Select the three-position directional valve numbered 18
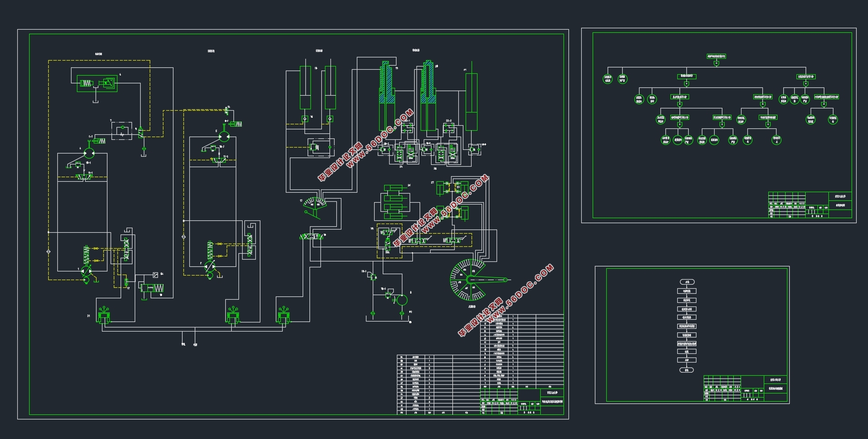 [x=312, y=237]
